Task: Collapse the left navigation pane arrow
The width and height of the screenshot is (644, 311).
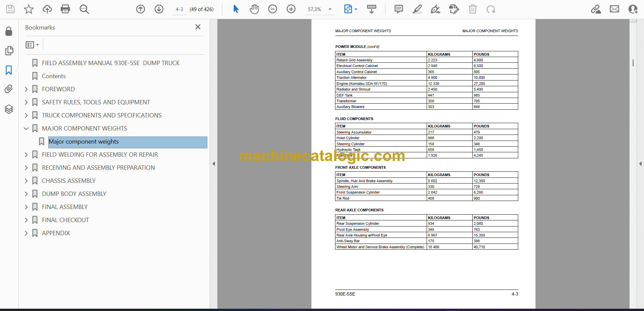Action: click(x=214, y=164)
